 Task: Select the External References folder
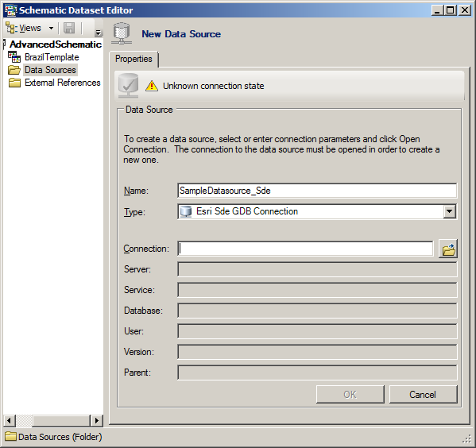tap(63, 83)
